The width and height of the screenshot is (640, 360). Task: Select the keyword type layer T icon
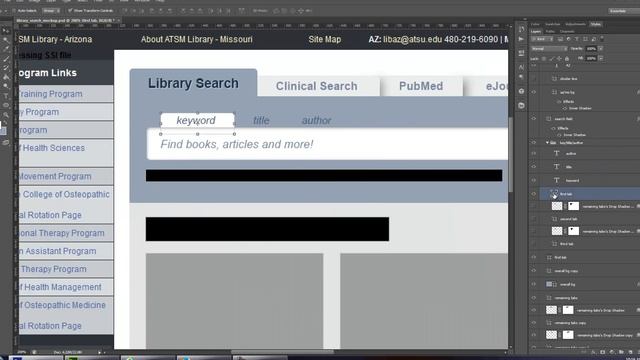pyautogui.click(x=556, y=180)
